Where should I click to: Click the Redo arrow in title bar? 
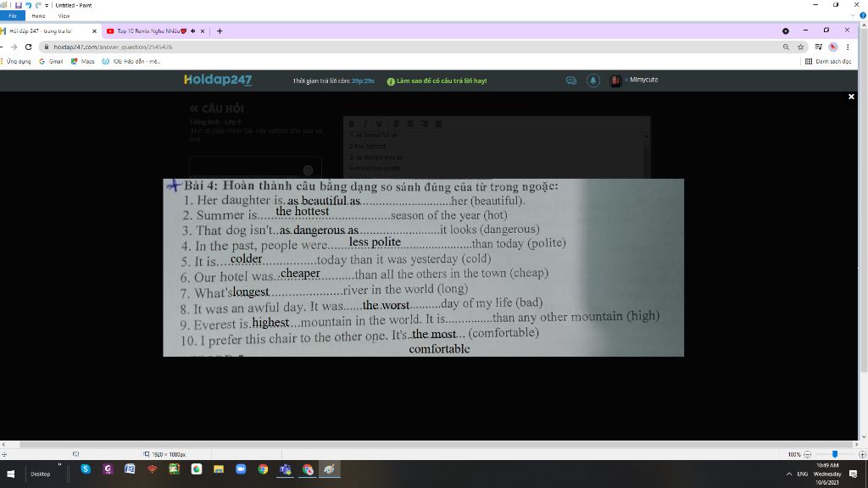point(37,5)
